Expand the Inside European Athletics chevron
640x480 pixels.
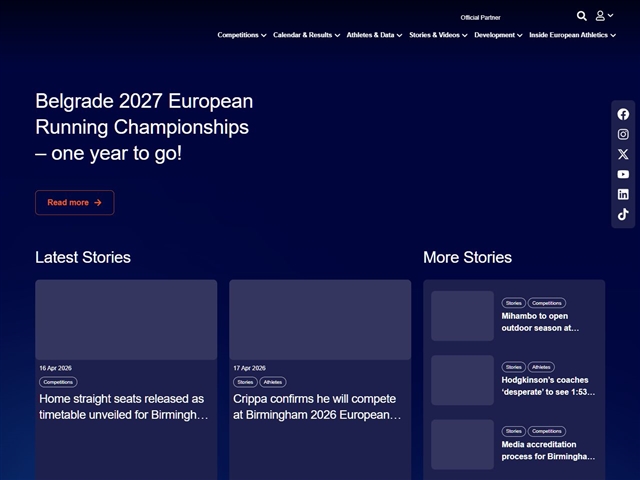tap(613, 36)
